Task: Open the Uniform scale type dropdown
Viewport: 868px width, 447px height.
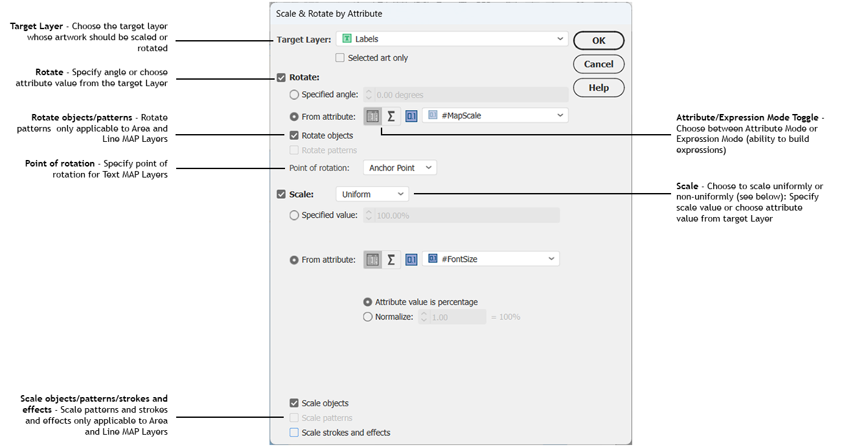Action: click(372, 194)
